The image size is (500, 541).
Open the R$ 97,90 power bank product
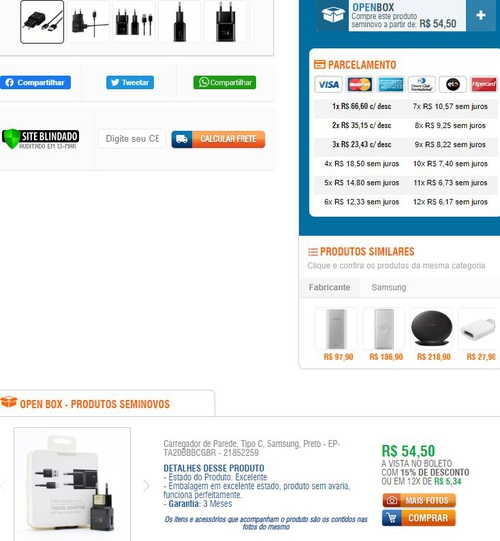(x=336, y=329)
